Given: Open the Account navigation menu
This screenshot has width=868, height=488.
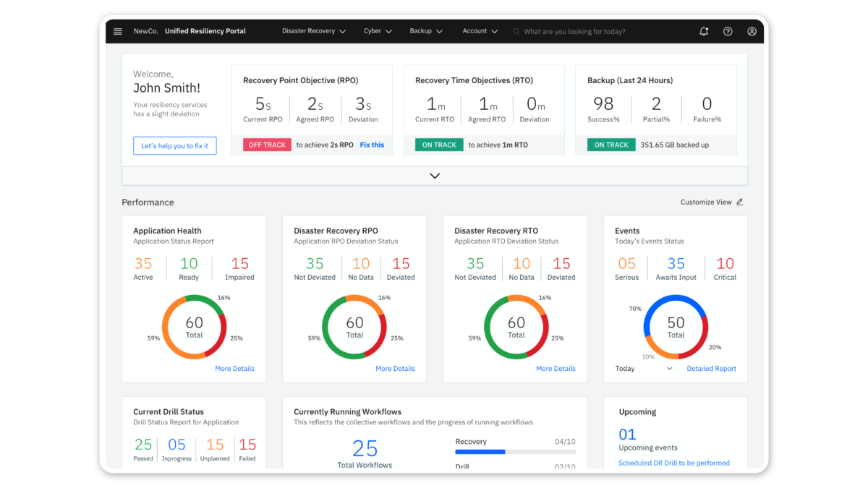Looking at the screenshot, I should pyautogui.click(x=480, y=32).
